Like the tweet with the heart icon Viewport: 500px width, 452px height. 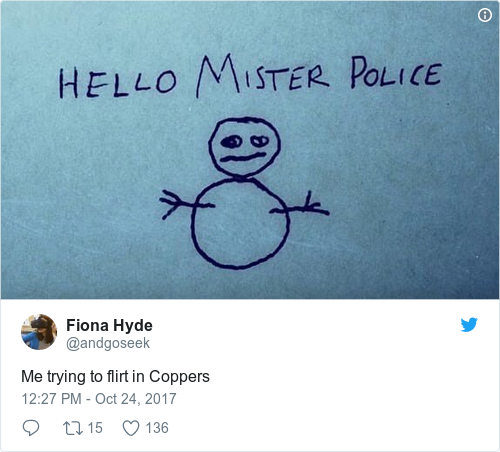click(131, 428)
